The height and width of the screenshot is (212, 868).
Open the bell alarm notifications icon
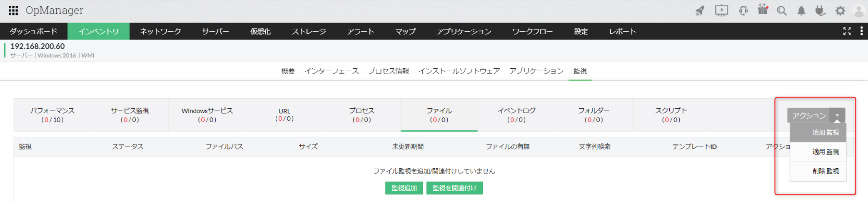tap(801, 11)
